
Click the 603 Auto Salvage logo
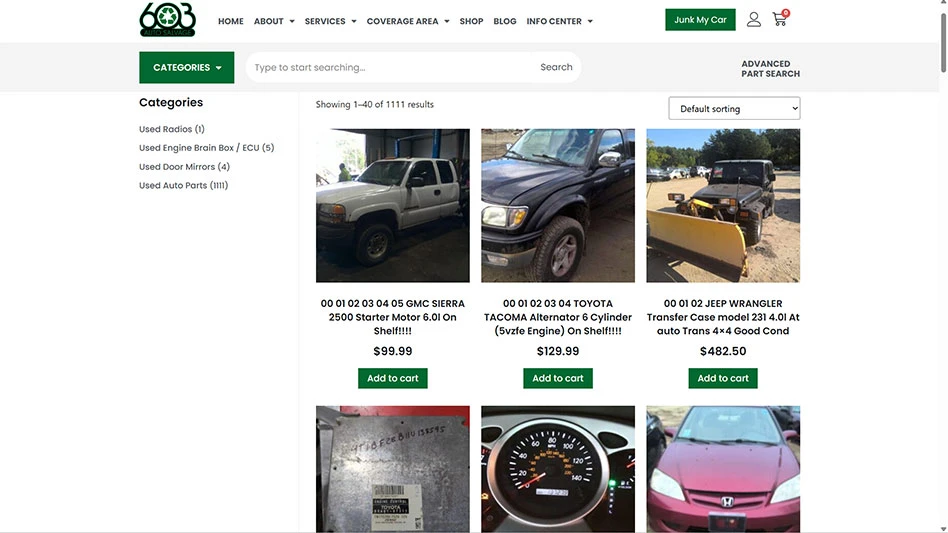(x=167, y=19)
